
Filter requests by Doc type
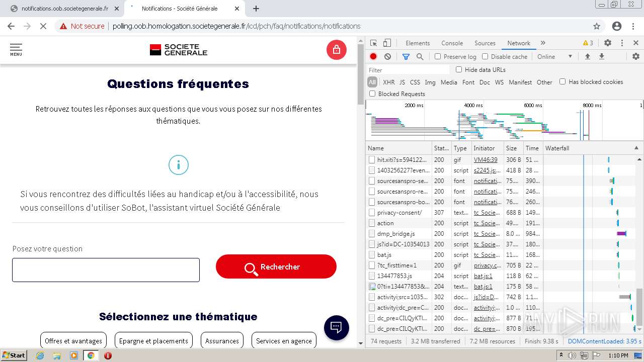coord(485,82)
